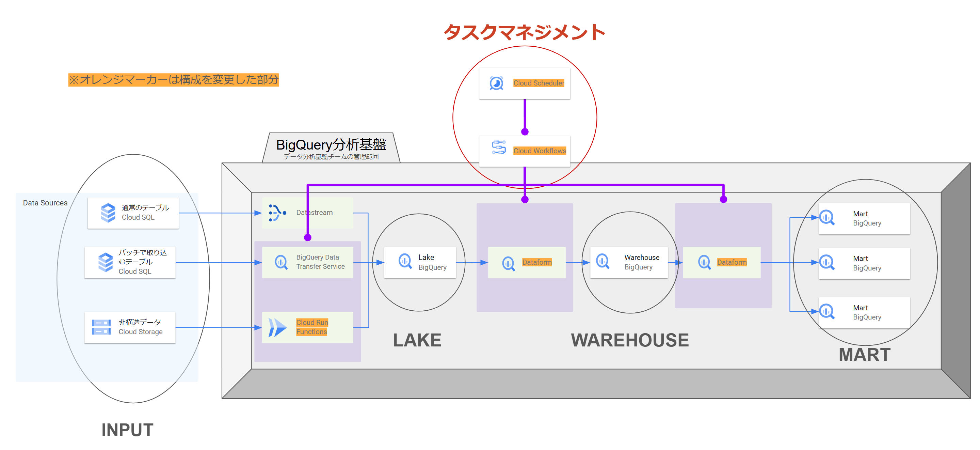Click the icon beside the first Dataform label
The height and width of the screenshot is (450, 980).
[x=508, y=263]
